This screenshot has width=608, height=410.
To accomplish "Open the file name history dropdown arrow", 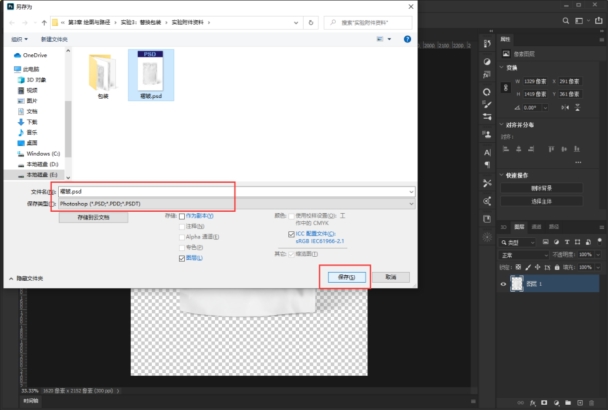I will [x=411, y=192].
